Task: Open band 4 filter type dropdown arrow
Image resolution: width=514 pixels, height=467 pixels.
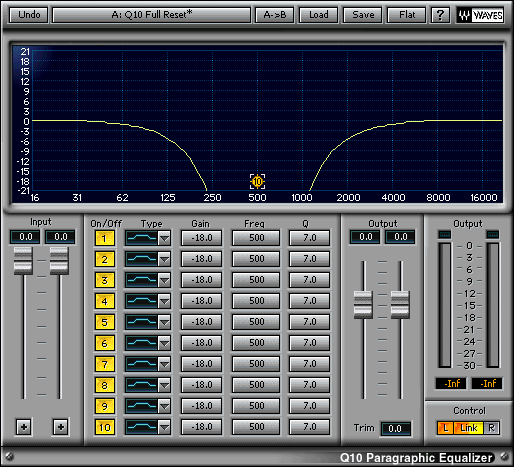Action: tap(164, 301)
